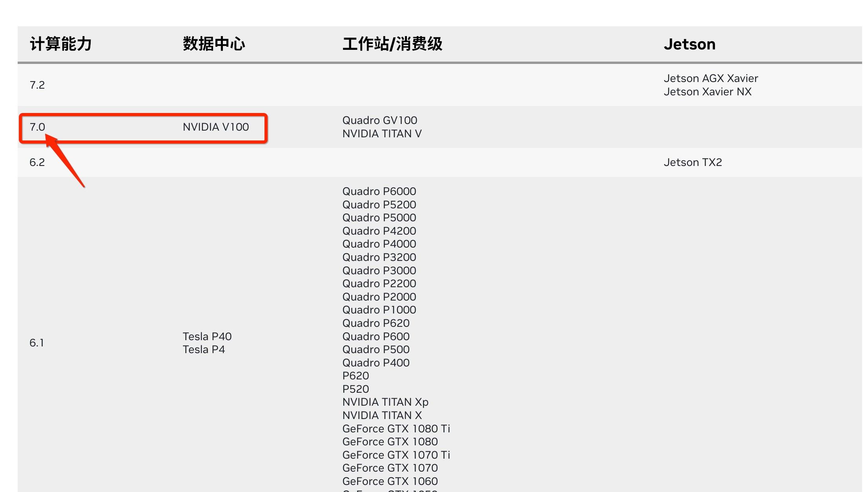Click the 工作站/消费级 column header
868x492 pixels.
click(x=392, y=44)
